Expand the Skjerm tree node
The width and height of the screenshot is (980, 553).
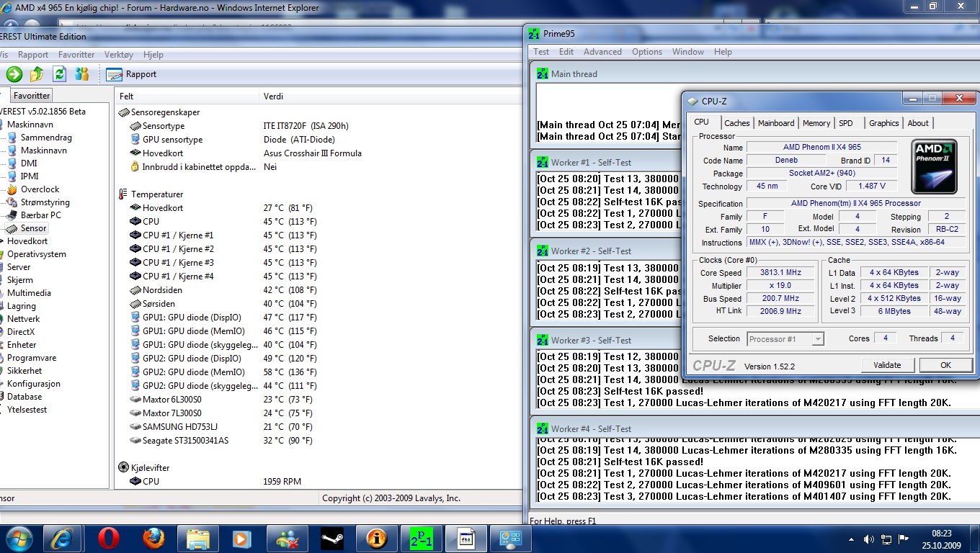pos(20,280)
